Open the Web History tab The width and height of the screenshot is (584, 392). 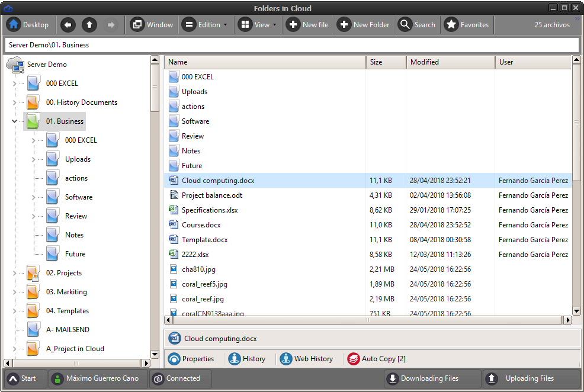point(306,359)
